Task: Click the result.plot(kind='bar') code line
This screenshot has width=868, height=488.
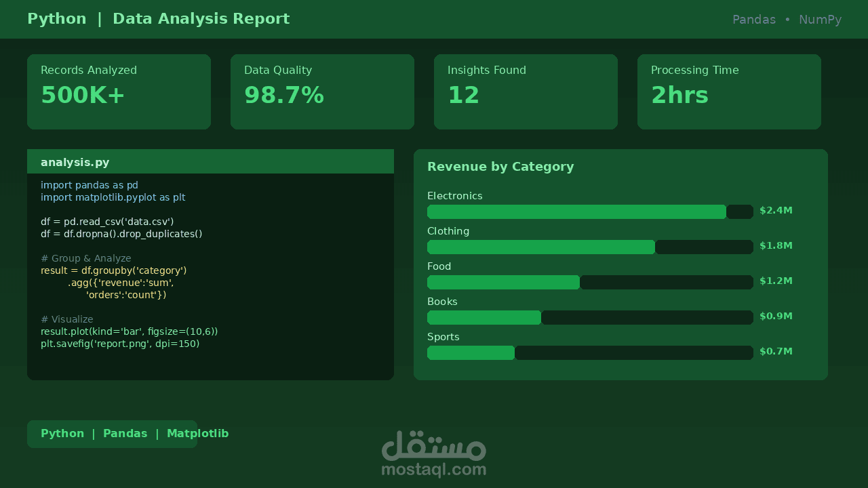Action: (130, 331)
